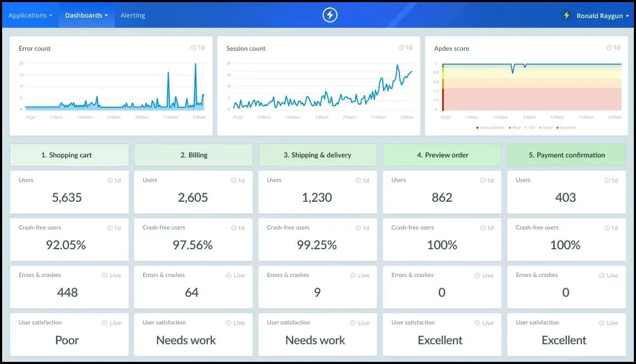Screen dimensions: 636x364
Task: Select the 1. Shopping cart stage header
Action: (x=69, y=155)
